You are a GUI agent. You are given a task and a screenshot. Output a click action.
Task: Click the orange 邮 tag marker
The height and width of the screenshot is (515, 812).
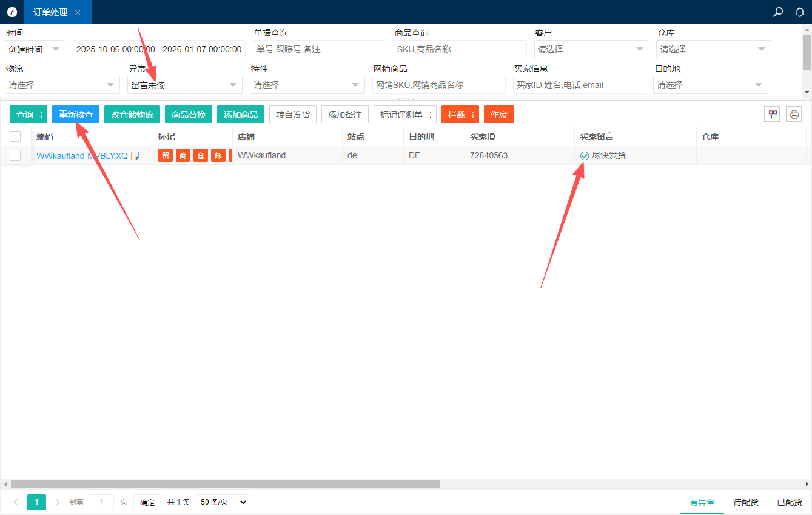tap(218, 156)
